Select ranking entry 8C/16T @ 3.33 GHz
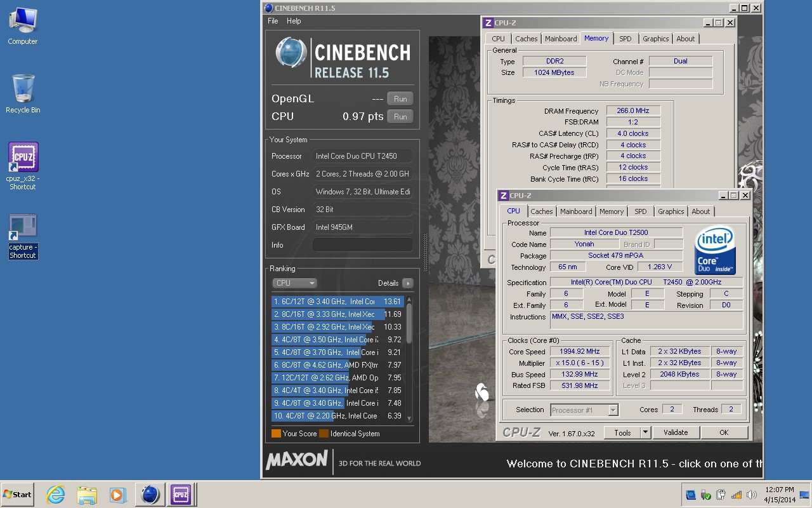The height and width of the screenshot is (508, 812). pyautogui.click(x=337, y=314)
